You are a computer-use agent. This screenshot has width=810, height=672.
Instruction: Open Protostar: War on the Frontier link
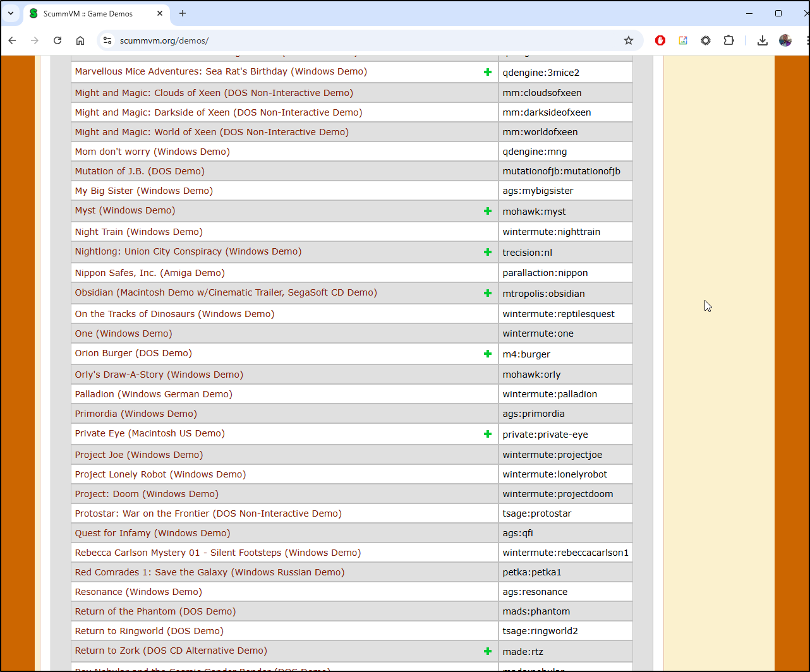pos(209,513)
